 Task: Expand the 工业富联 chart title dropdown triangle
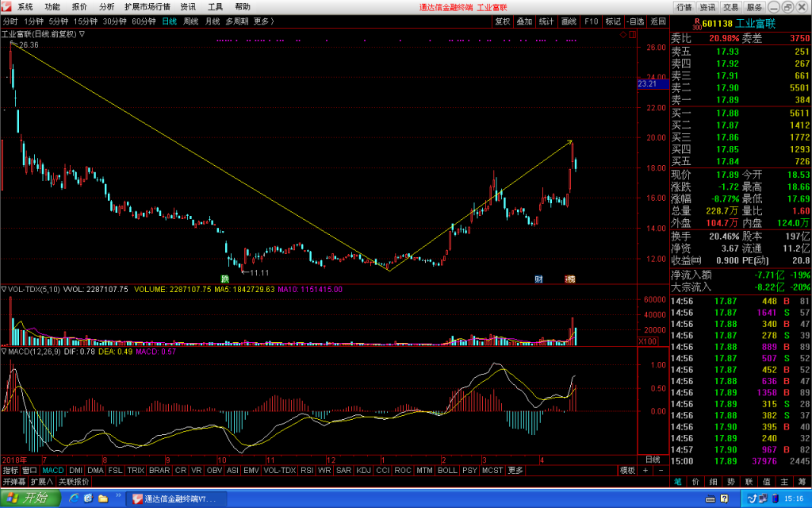[x=82, y=34]
